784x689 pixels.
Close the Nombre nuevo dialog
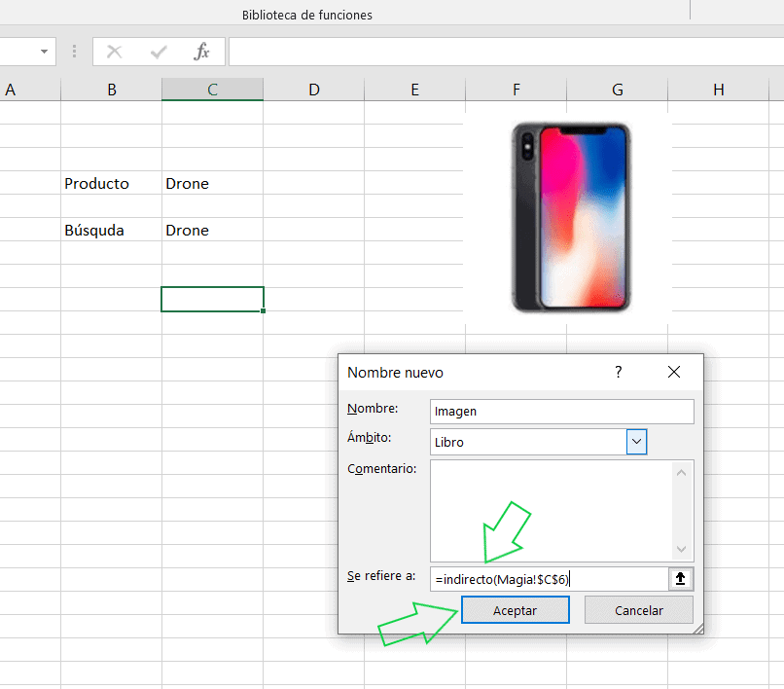point(673,372)
